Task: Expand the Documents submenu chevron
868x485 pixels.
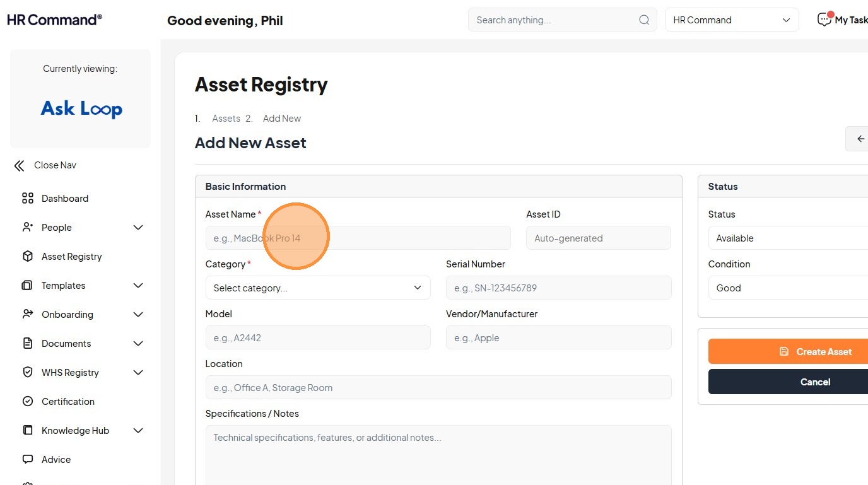Action: click(138, 344)
